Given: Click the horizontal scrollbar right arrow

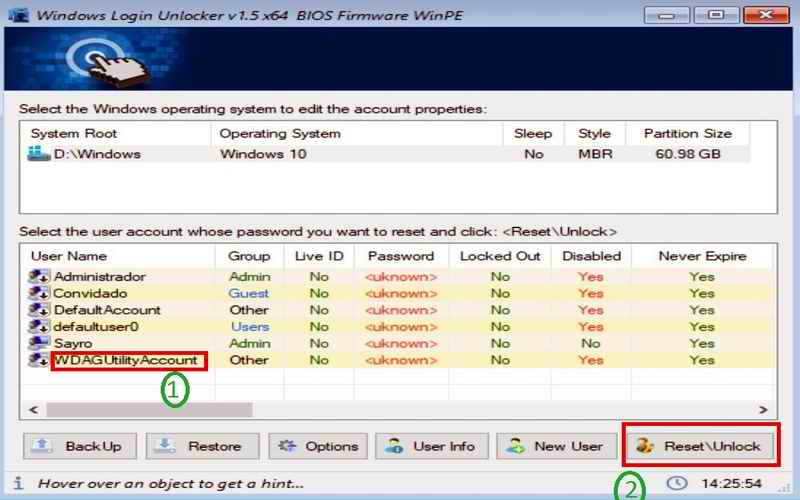Looking at the screenshot, I should point(763,410).
